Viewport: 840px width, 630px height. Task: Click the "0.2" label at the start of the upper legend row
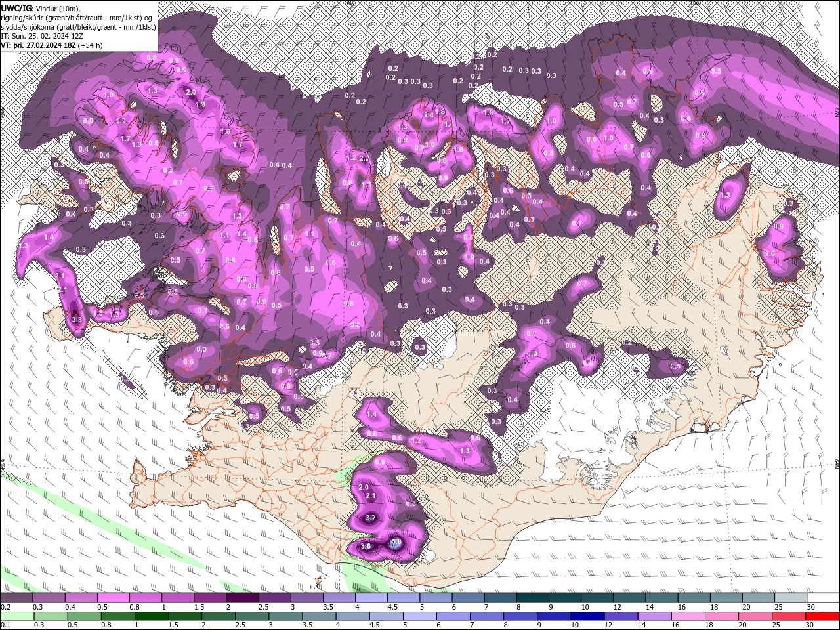point(5,607)
